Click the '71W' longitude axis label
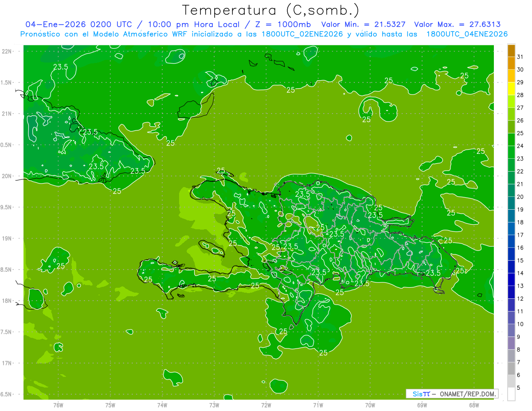 [x=318, y=405]
